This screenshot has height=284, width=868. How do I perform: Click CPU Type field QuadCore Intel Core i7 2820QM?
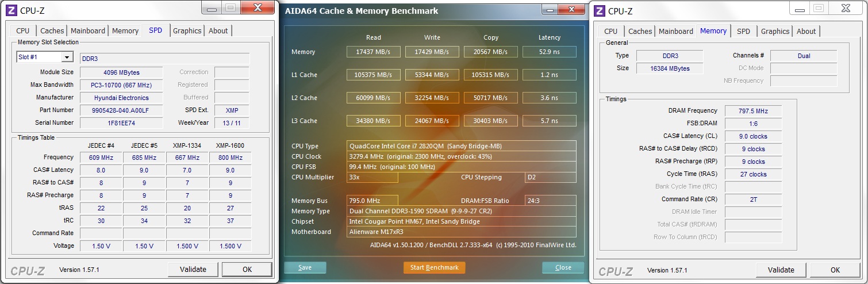click(462, 146)
